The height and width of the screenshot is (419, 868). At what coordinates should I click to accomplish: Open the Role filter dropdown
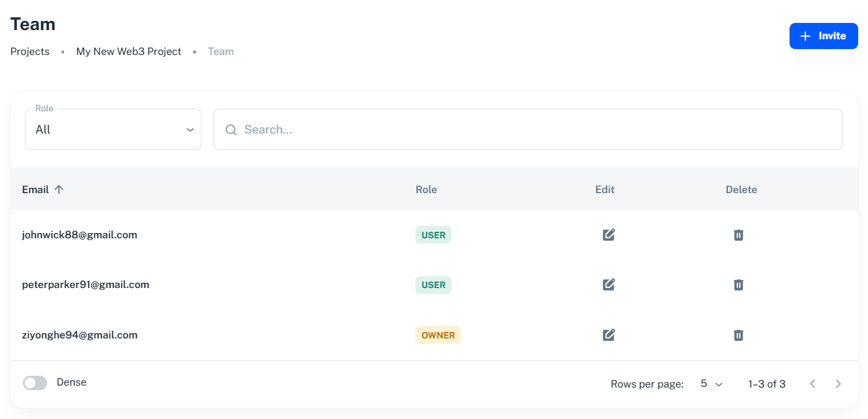point(113,129)
